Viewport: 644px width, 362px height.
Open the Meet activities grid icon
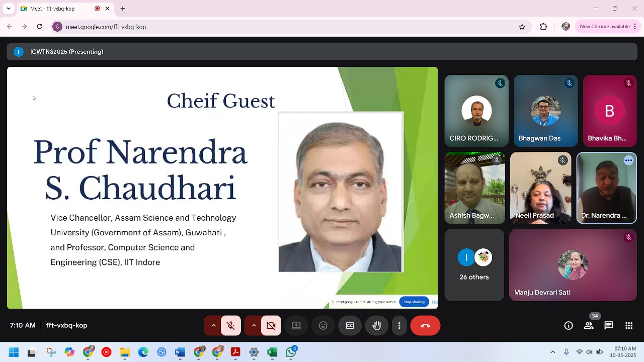click(629, 326)
